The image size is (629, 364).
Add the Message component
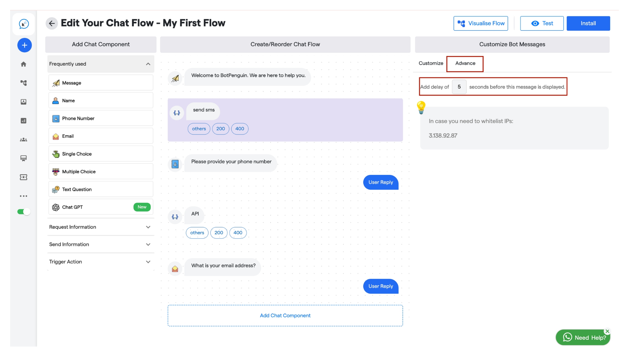click(x=101, y=83)
